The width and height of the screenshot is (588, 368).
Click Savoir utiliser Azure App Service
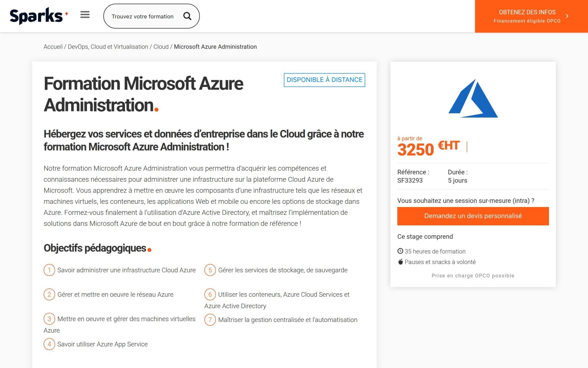102,344
